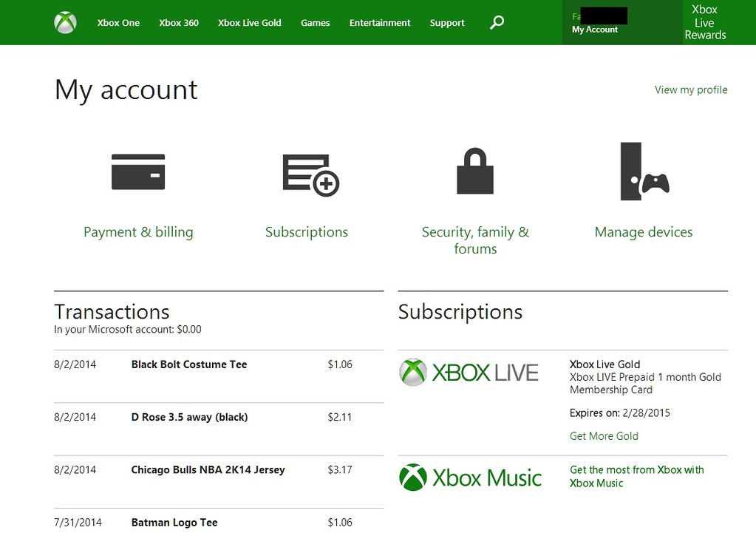
Task: Open the Subscriptions link under the icon
Action: tap(307, 232)
